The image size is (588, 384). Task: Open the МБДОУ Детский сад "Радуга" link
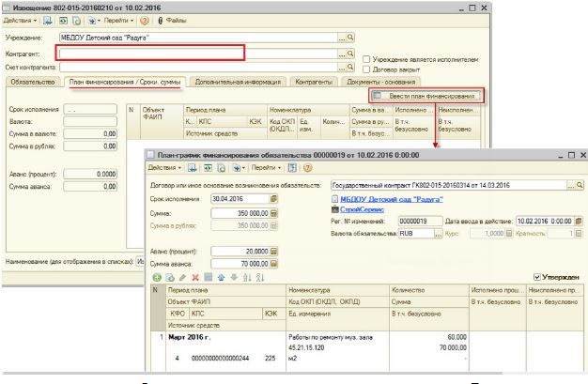point(393,199)
